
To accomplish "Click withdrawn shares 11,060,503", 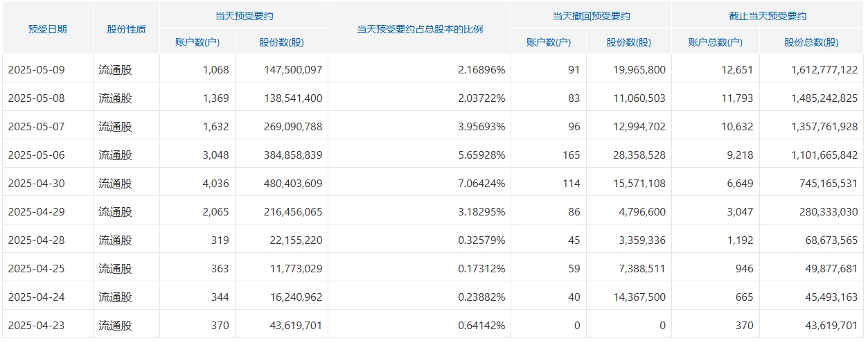I will tap(640, 98).
